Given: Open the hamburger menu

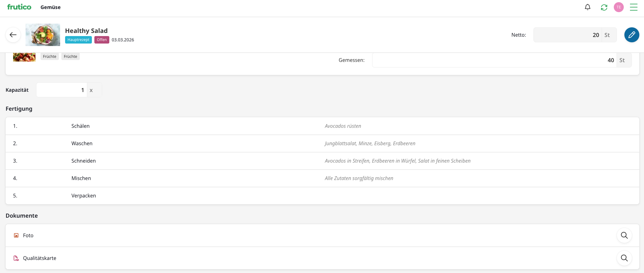Looking at the screenshot, I should [633, 7].
